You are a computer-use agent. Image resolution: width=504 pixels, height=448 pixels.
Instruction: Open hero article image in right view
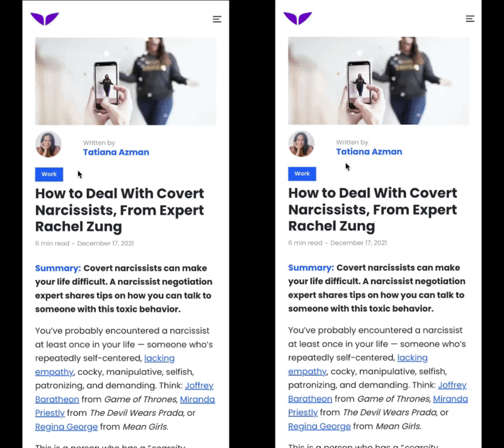(x=379, y=81)
